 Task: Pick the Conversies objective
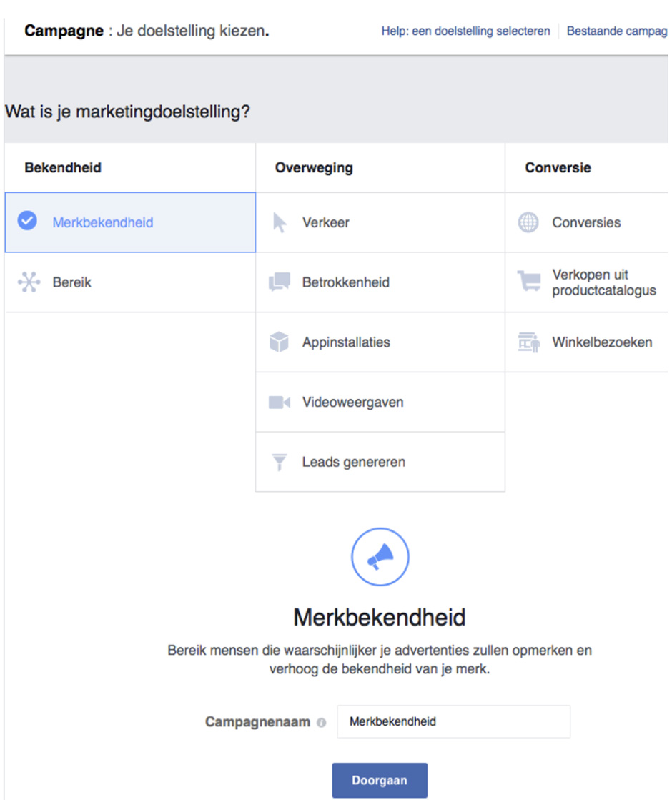587,222
